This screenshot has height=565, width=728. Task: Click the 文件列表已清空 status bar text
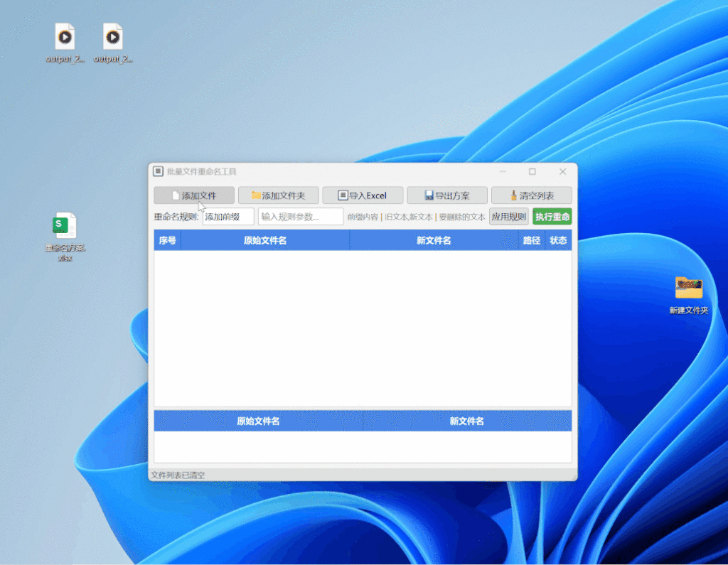(x=178, y=475)
